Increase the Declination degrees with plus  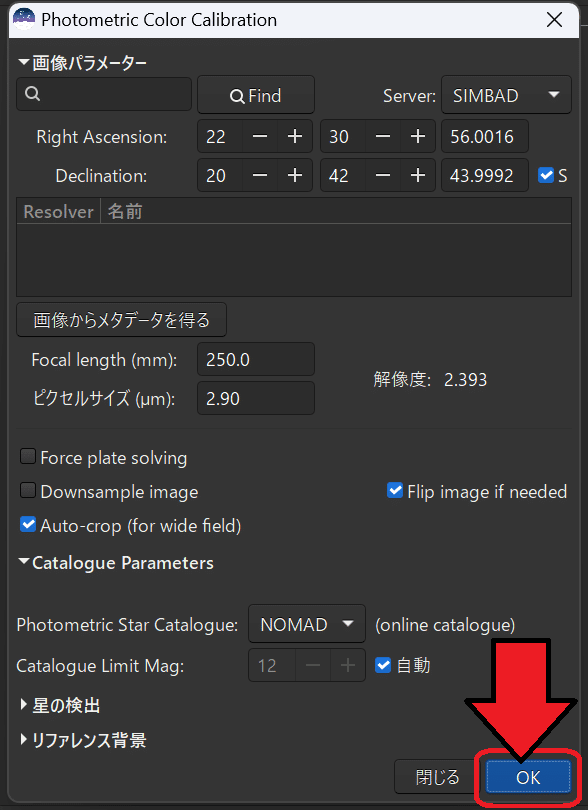pos(295,176)
